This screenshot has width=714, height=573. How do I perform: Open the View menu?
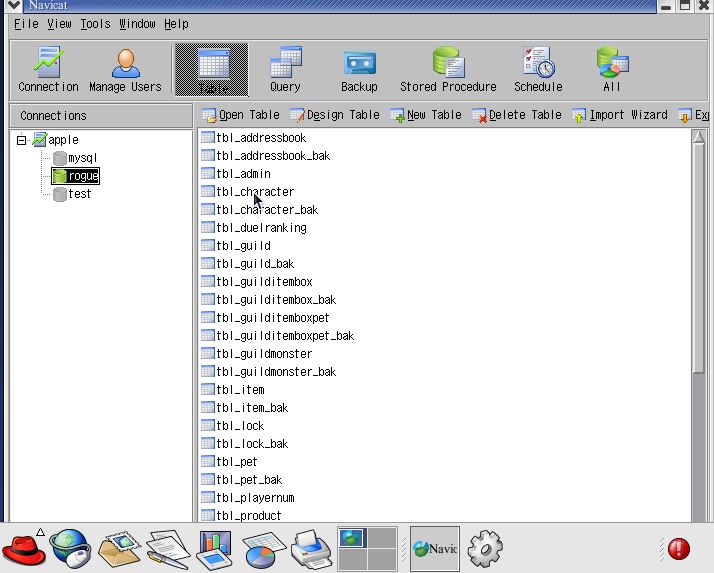click(x=59, y=24)
